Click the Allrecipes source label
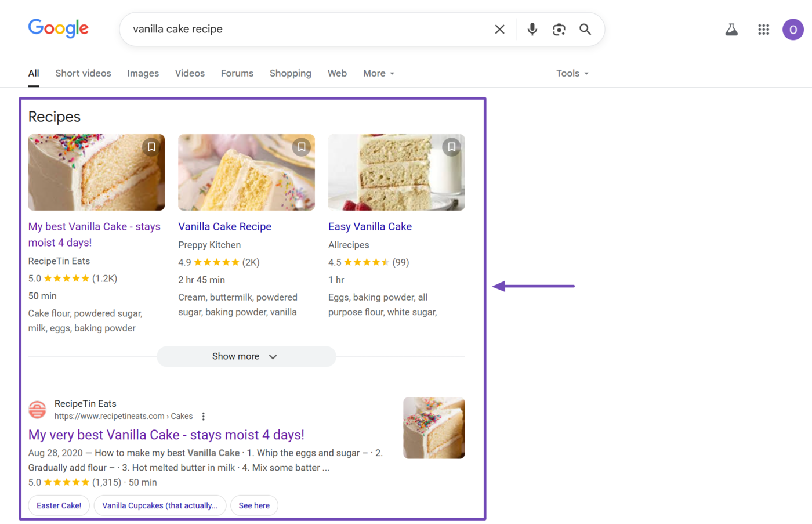The image size is (812, 524). [x=349, y=245]
